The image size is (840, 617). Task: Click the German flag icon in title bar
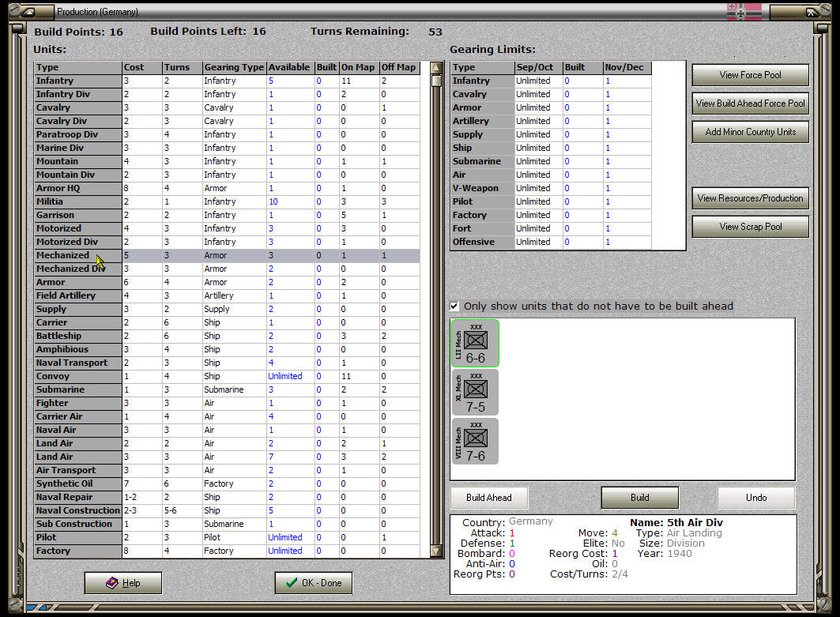point(744,11)
